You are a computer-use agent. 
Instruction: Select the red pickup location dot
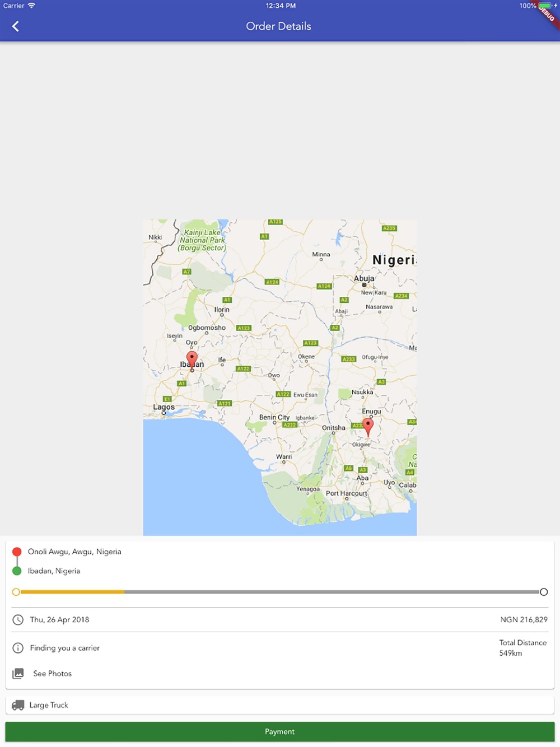click(17, 552)
